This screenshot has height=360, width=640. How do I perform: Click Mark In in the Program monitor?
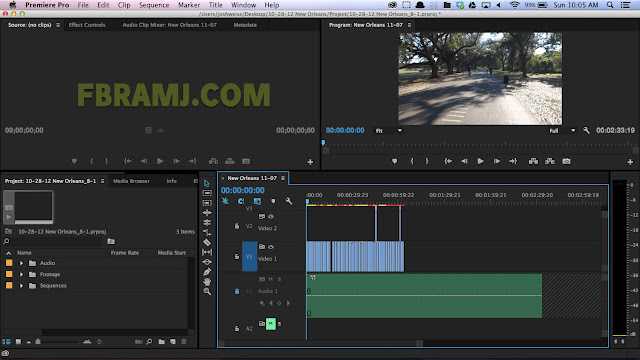click(412, 162)
